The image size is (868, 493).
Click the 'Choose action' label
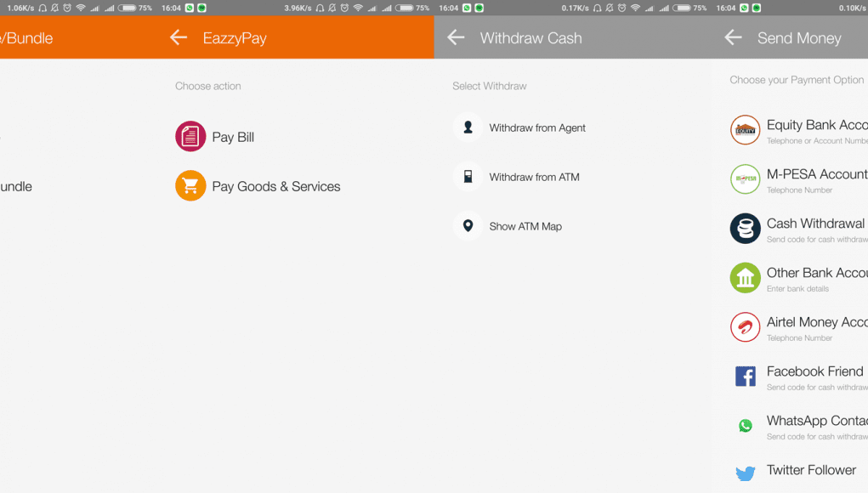pos(208,86)
